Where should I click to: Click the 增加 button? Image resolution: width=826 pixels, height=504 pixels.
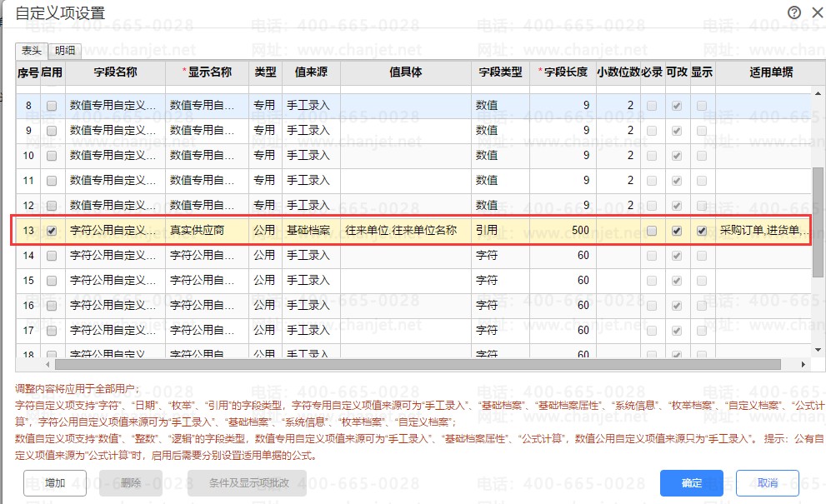coord(55,483)
